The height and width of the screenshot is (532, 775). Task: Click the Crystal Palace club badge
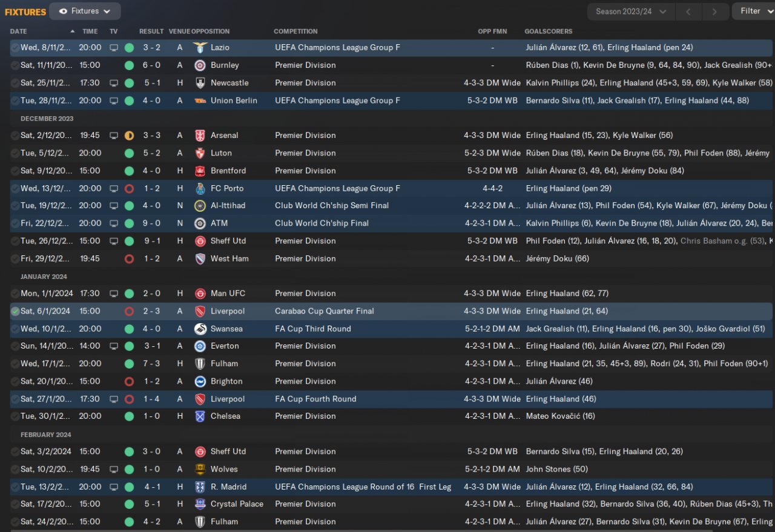[200, 504]
